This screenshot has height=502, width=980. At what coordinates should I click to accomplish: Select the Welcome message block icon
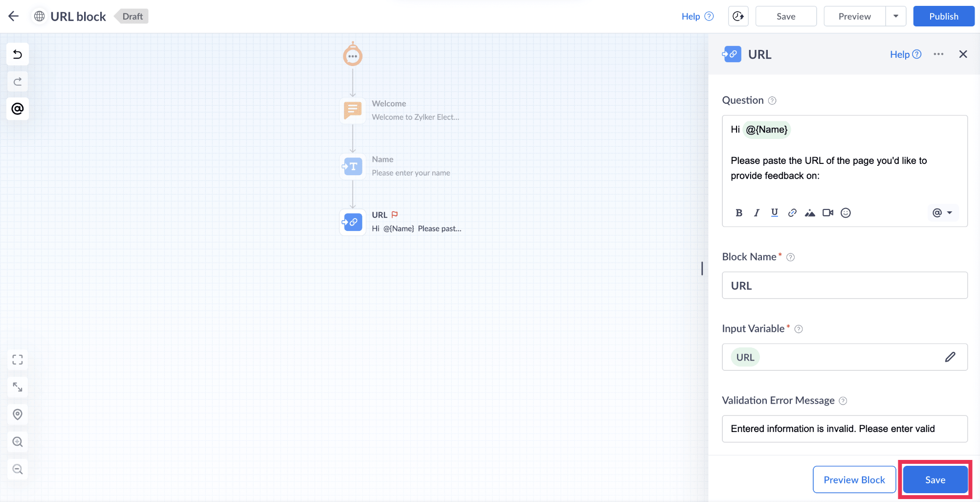pos(353,110)
